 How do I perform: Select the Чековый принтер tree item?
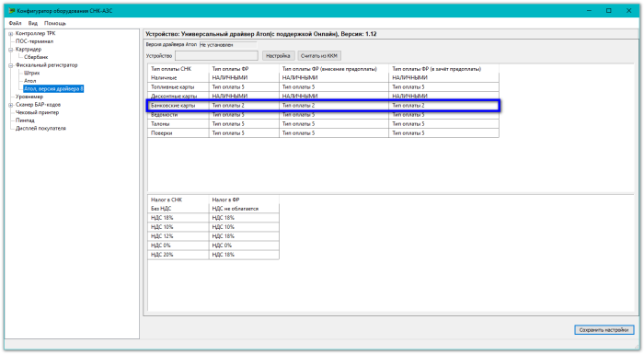tap(38, 112)
